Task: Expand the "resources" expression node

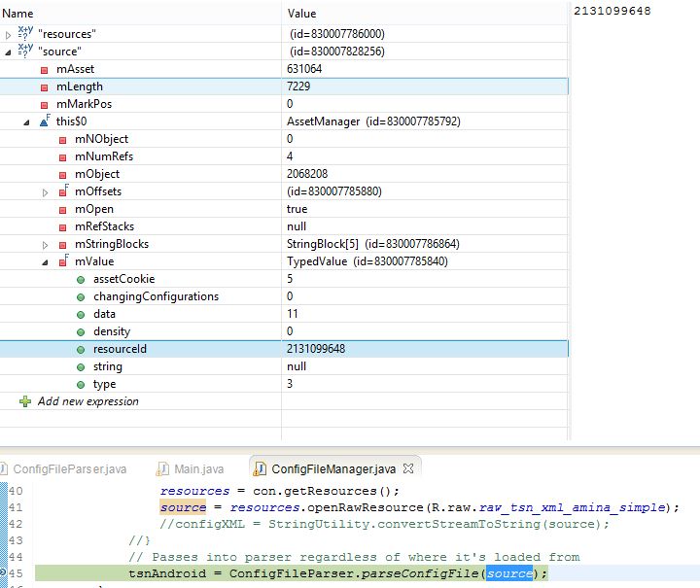Action: (x=8, y=35)
